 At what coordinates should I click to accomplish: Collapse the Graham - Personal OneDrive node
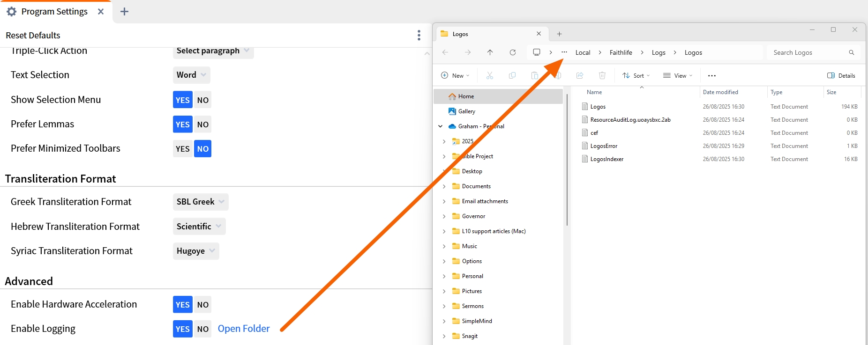click(x=441, y=126)
